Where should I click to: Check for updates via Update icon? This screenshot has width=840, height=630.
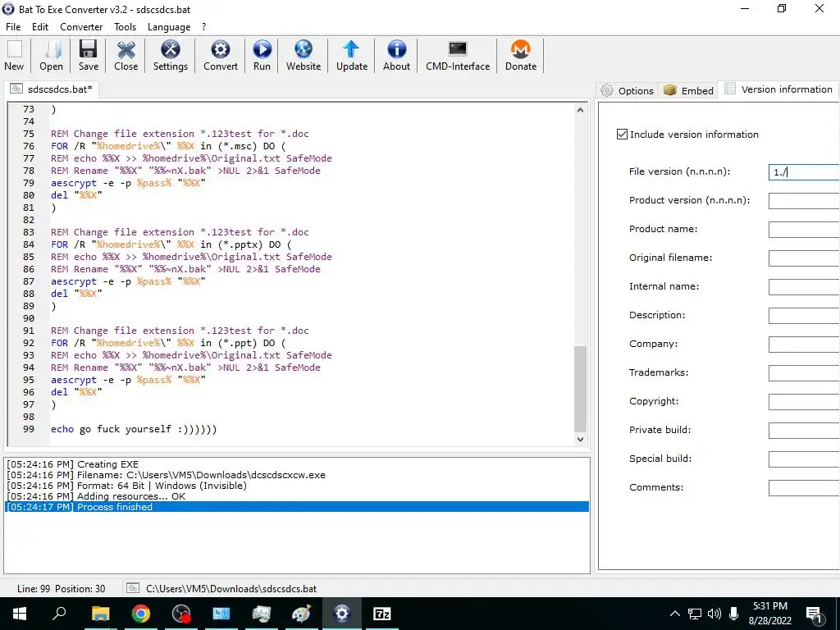[x=351, y=55]
